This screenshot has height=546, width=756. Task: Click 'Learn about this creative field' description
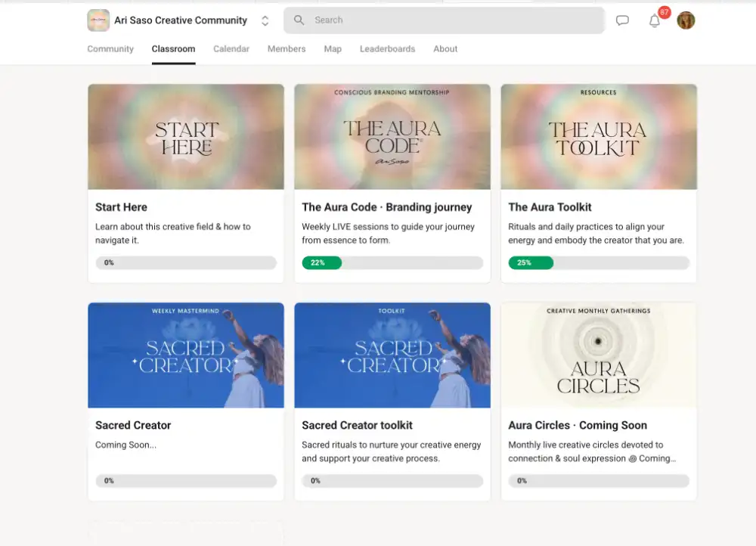point(172,234)
